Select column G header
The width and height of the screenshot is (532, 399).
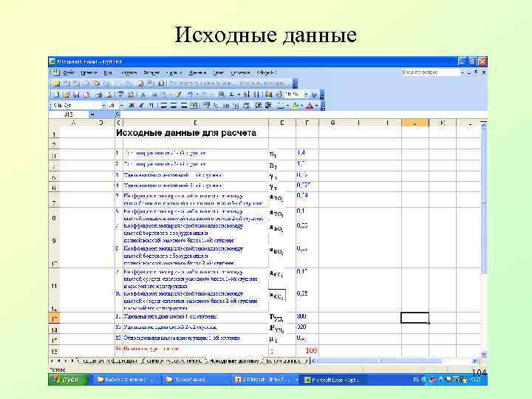pos(332,123)
